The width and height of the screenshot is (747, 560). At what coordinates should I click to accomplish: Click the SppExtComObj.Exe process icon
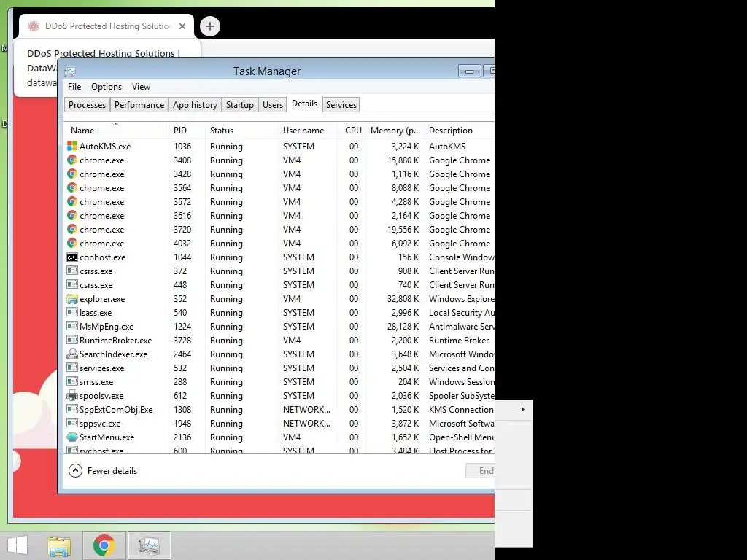pos(72,409)
